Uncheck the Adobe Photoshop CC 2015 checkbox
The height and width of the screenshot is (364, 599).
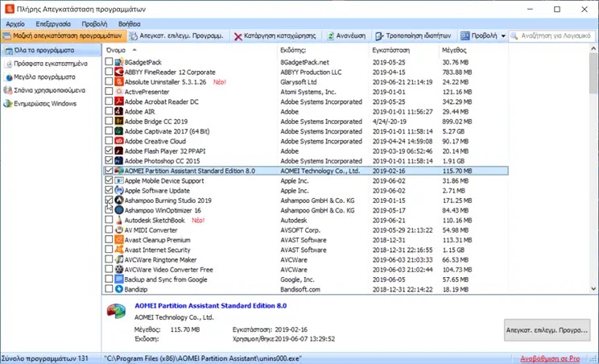pyautogui.click(x=109, y=160)
